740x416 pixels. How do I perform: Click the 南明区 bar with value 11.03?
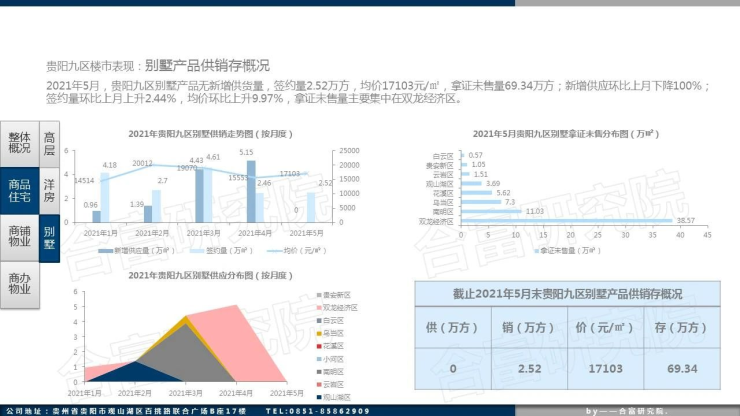coord(491,211)
